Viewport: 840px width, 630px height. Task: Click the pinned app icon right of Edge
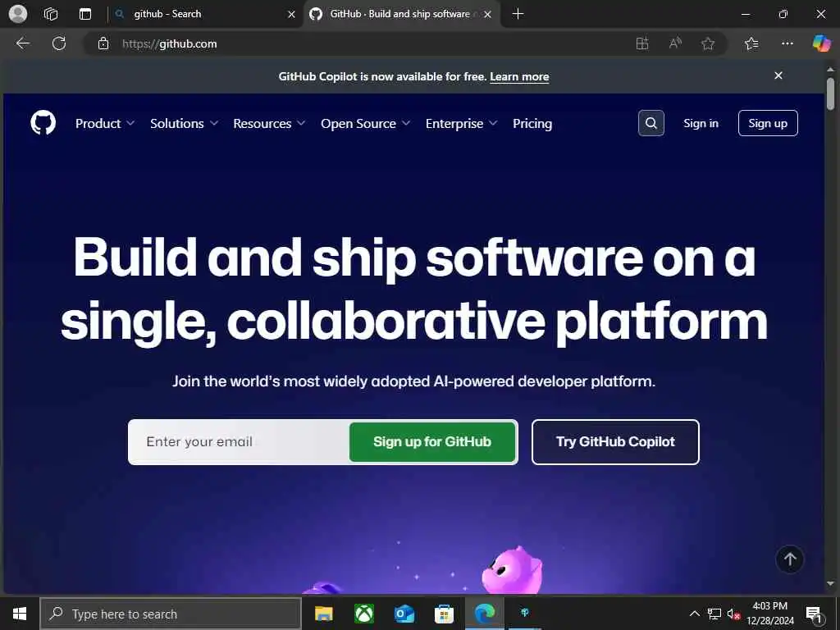click(x=524, y=614)
